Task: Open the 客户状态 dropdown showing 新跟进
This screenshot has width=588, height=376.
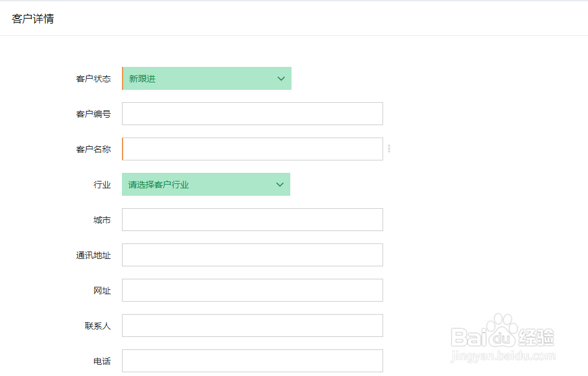Action: tap(198, 79)
